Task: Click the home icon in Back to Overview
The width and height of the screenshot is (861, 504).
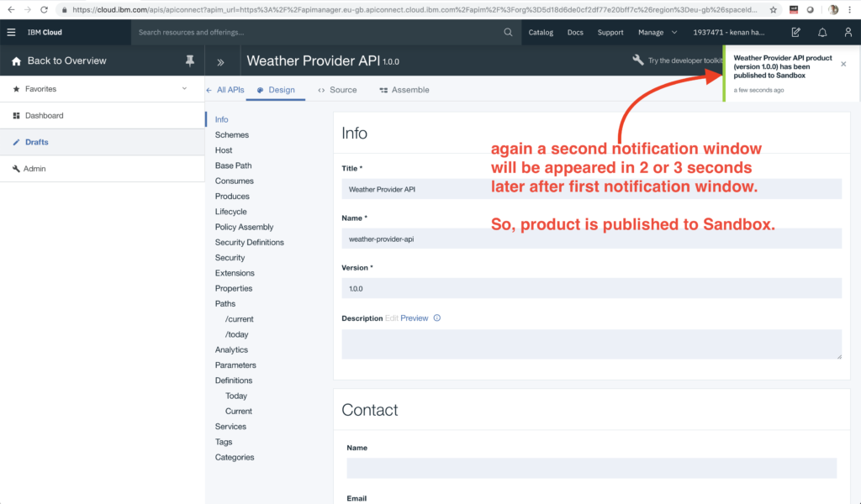Action: [17, 60]
